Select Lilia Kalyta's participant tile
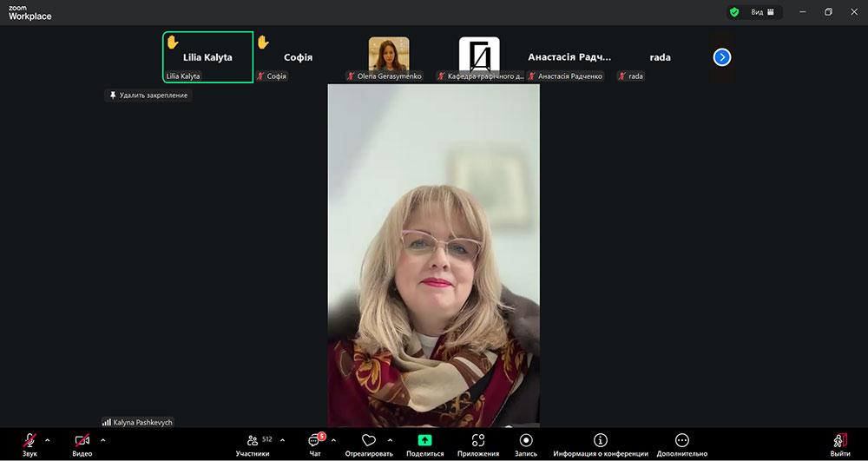This screenshot has height=461, width=868. tap(207, 57)
